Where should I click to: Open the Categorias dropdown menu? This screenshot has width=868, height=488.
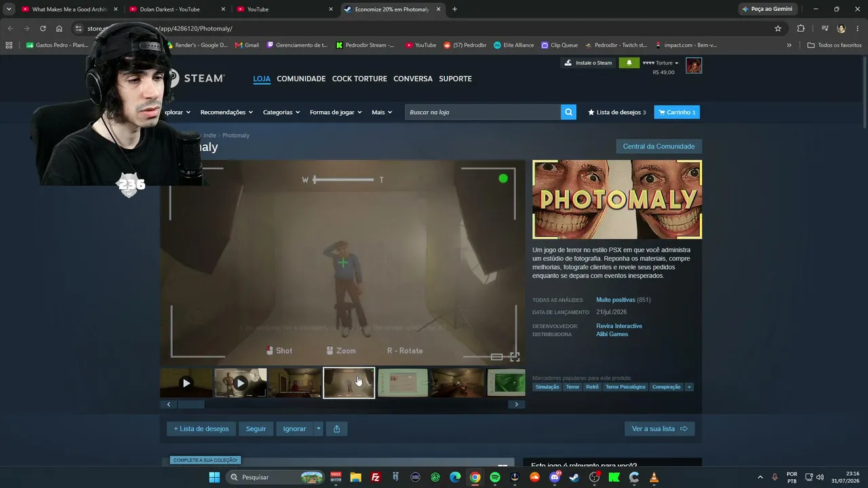pos(281,113)
